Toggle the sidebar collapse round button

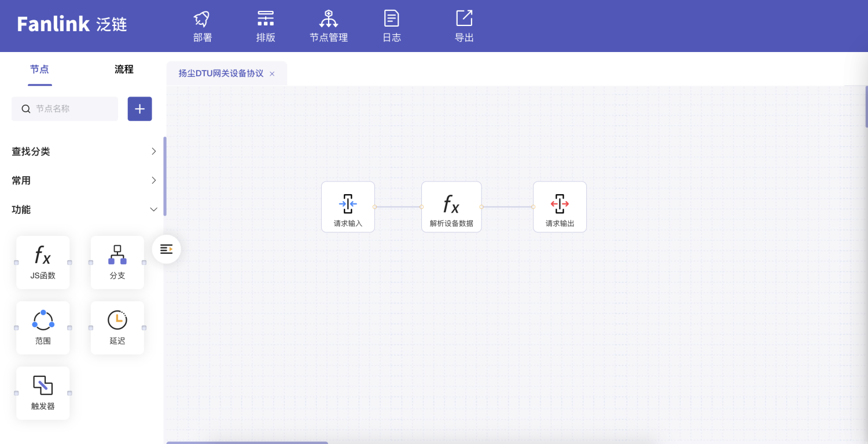point(167,249)
